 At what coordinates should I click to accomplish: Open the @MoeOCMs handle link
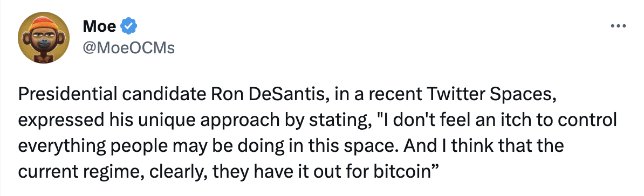tap(128, 48)
